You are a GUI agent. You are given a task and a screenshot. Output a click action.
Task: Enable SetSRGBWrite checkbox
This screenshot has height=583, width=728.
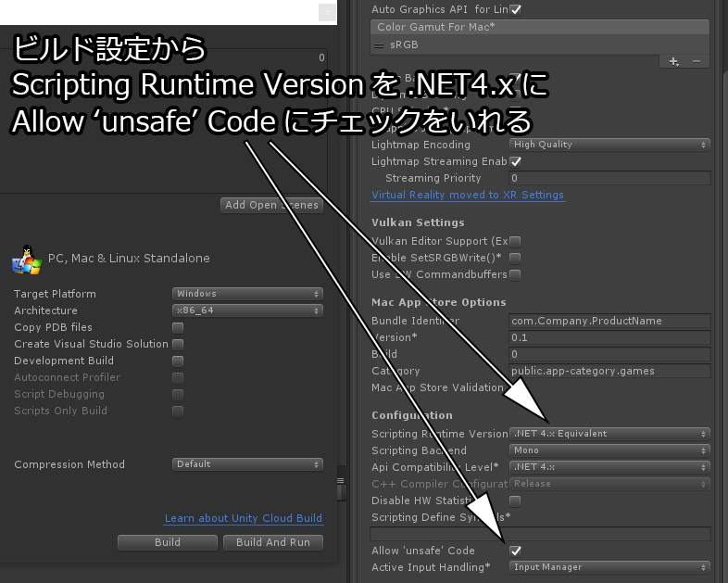(x=515, y=259)
